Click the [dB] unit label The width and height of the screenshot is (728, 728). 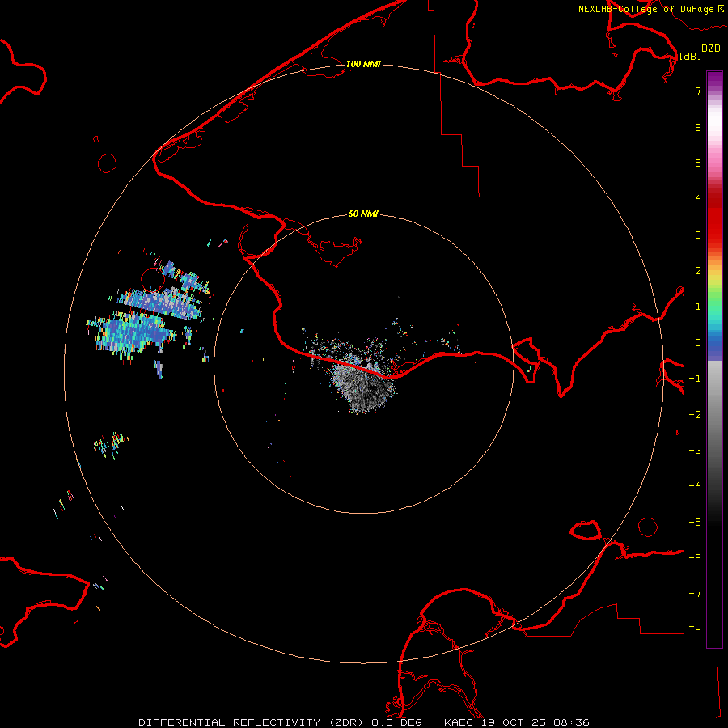(x=690, y=56)
